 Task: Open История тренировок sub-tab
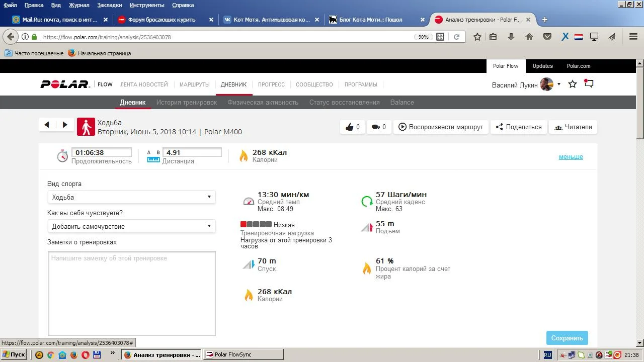pos(187,102)
